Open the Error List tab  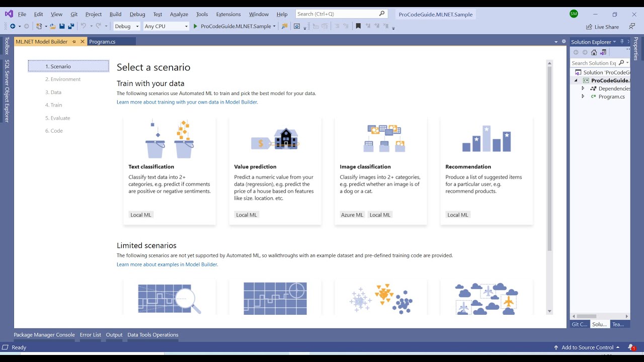tap(90, 335)
